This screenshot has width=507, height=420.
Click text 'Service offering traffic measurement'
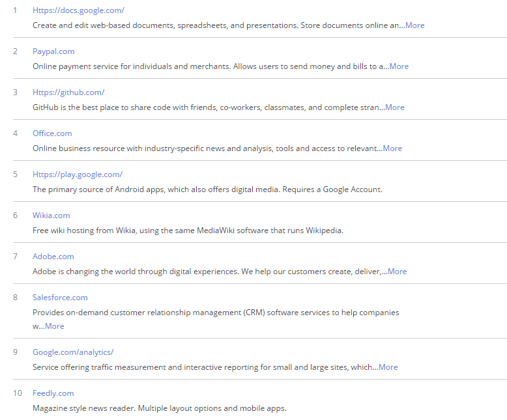click(99, 367)
